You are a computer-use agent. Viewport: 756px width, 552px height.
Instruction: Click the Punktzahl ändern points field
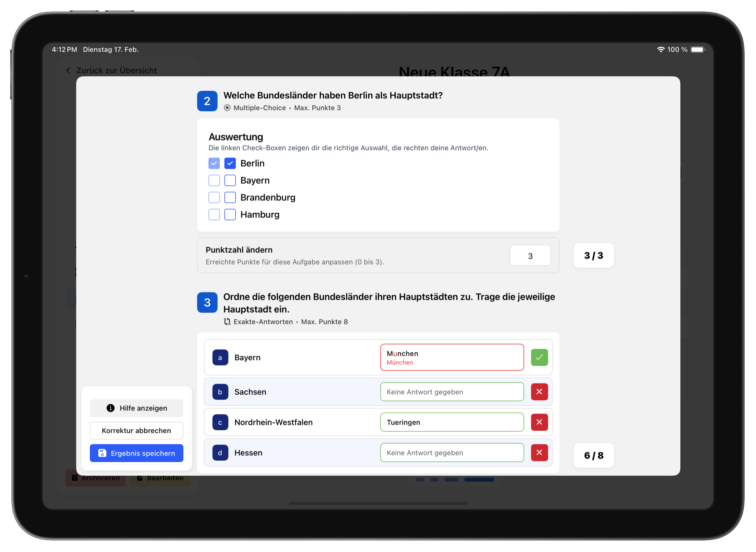click(x=530, y=256)
